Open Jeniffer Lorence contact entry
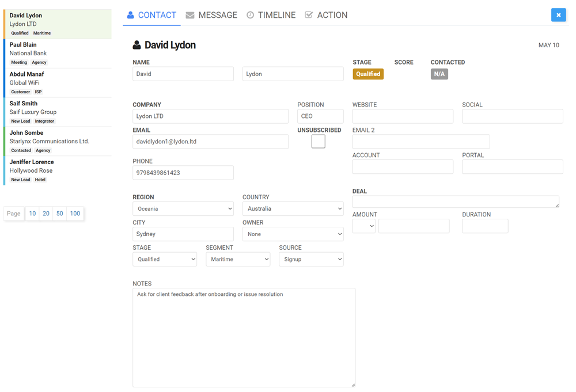This screenshot has height=392, width=576. 58,170
